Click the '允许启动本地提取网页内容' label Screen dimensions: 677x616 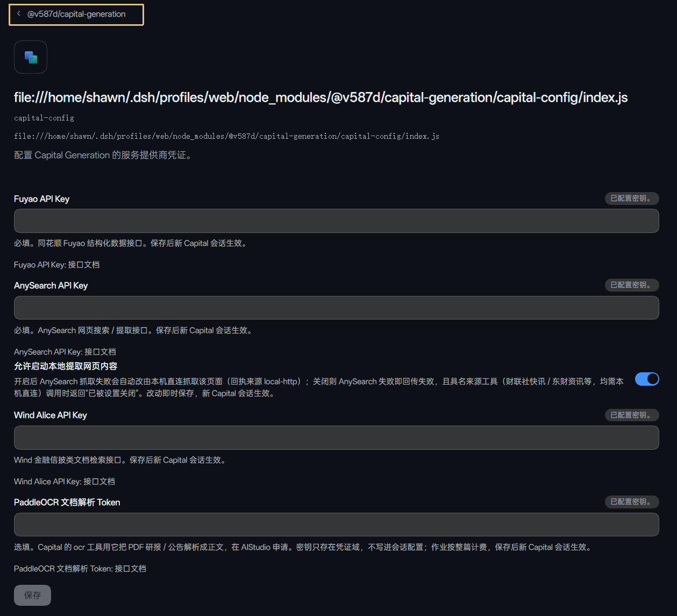click(x=66, y=366)
